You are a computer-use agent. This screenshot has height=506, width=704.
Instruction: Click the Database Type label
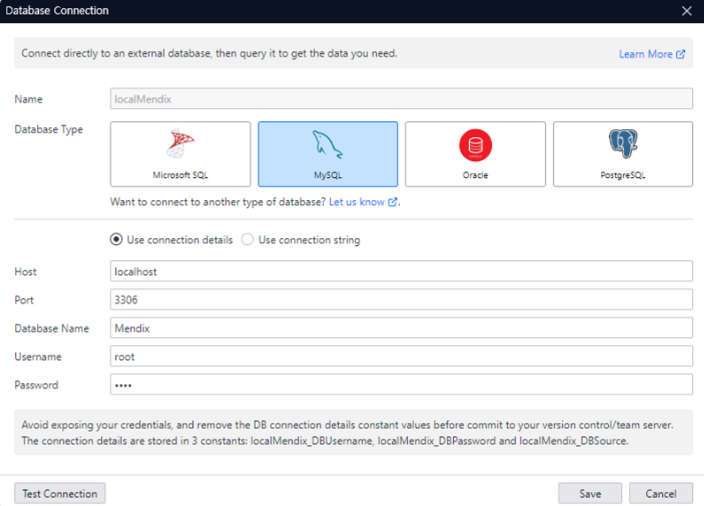[48, 130]
